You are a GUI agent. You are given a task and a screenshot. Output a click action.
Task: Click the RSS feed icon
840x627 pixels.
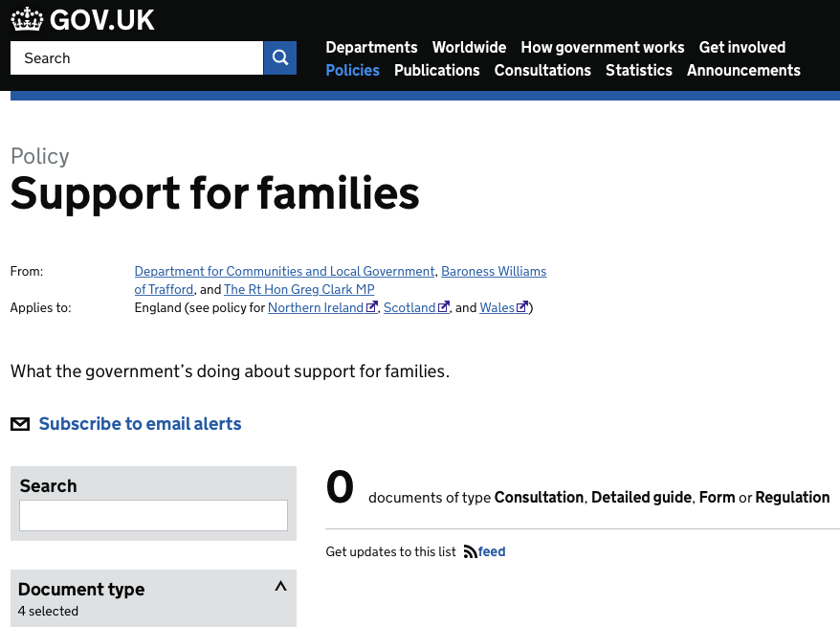point(470,551)
